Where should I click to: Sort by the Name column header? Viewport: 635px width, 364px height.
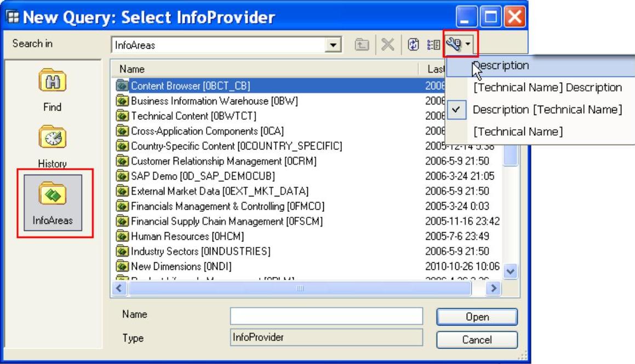(x=266, y=69)
